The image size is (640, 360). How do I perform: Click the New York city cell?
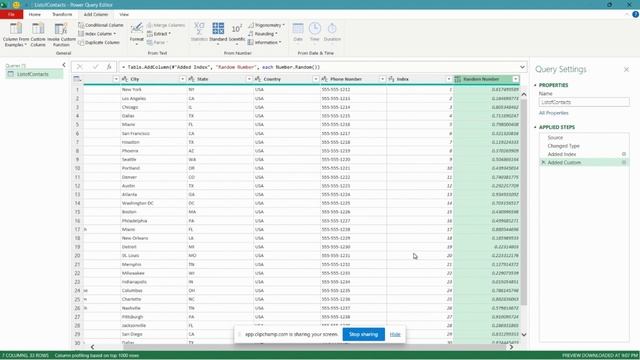pos(153,89)
